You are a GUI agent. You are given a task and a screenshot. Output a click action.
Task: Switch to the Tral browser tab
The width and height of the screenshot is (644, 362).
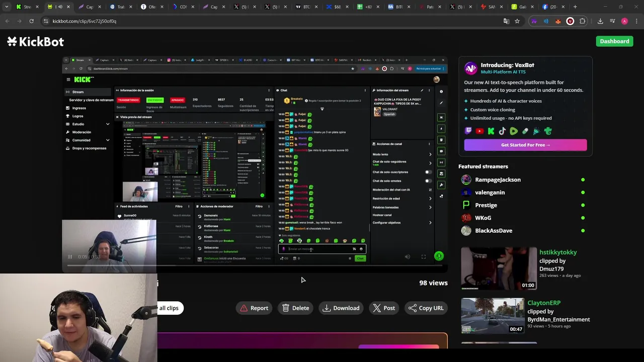coord(120,7)
